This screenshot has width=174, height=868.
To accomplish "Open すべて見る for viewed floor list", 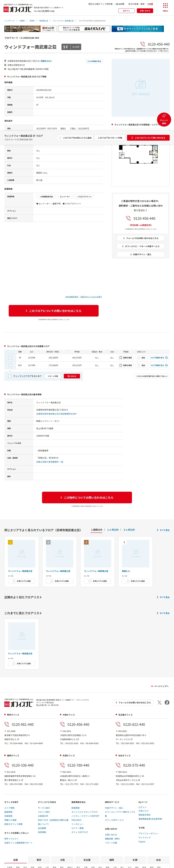I will click(x=163, y=613).
